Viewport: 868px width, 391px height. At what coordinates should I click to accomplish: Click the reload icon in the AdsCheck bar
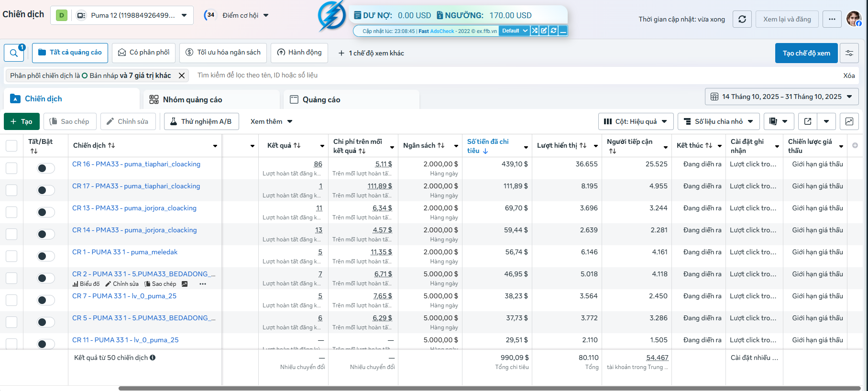point(553,31)
